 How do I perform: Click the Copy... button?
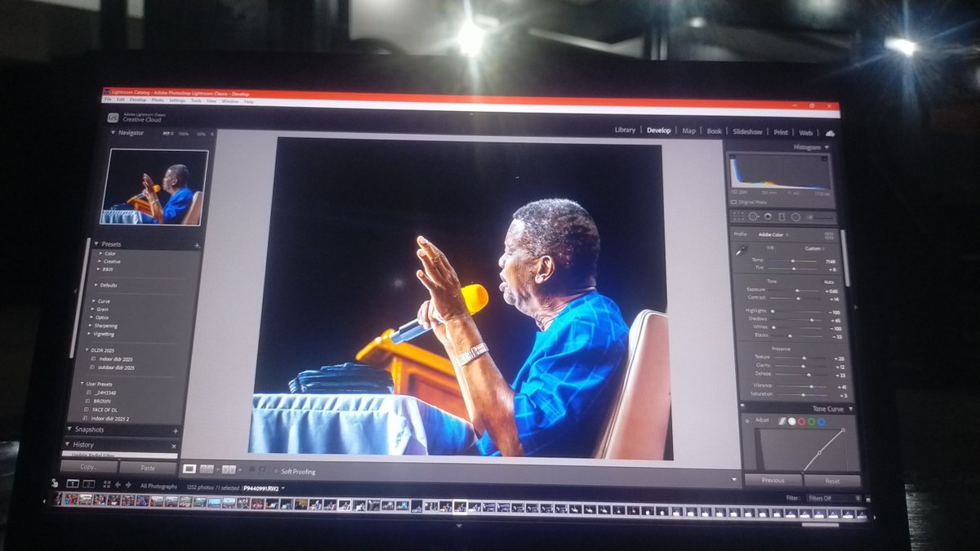[88, 467]
